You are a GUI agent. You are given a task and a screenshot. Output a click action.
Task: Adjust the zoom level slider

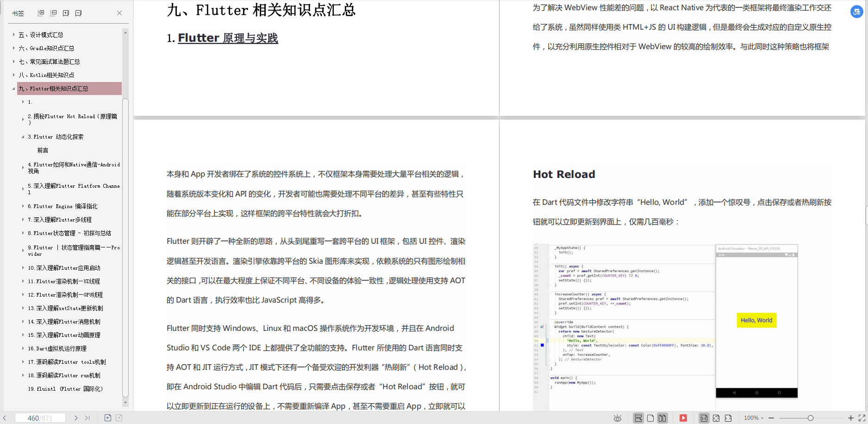[811, 418]
